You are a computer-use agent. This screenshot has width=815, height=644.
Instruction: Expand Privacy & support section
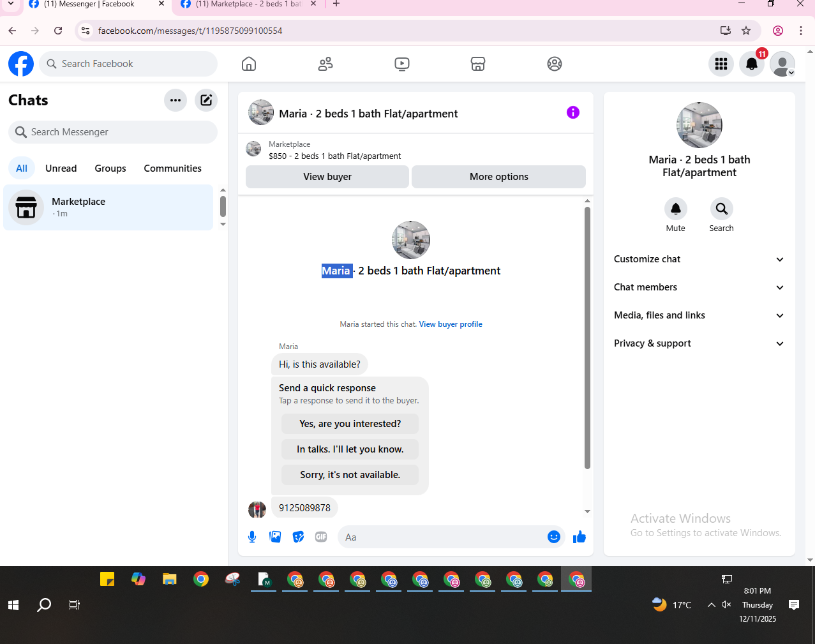click(x=699, y=343)
